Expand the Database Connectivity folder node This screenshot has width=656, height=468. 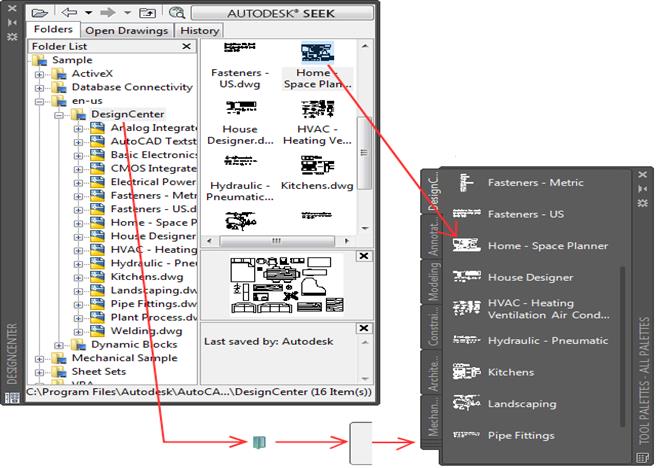coord(39,88)
